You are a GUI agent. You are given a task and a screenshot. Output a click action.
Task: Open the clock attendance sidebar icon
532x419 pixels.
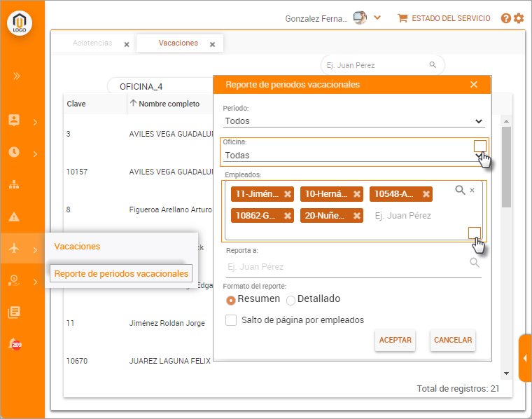[14, 152]
